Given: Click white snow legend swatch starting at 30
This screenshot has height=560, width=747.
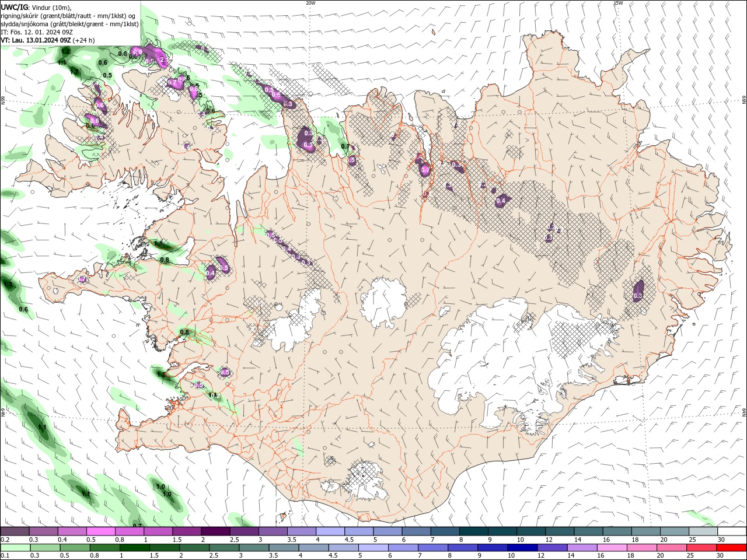Looking at the screenshot, I should point(732,531).
